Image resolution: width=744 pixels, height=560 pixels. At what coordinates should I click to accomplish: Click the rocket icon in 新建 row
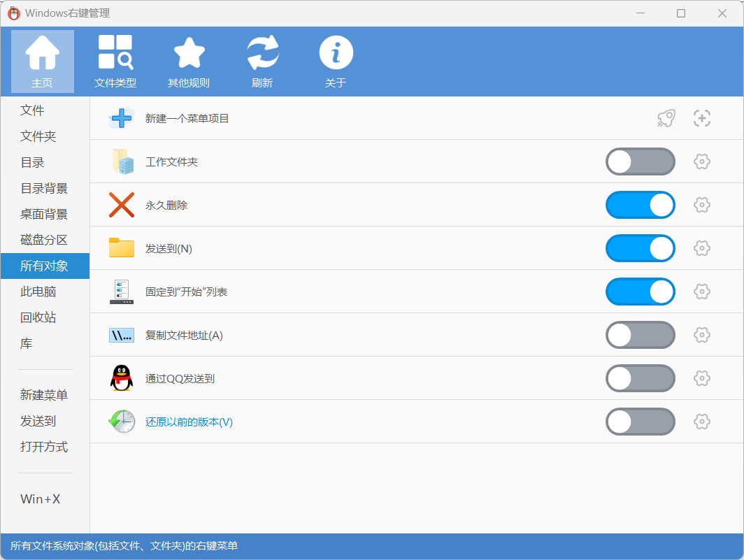[666, 118]
